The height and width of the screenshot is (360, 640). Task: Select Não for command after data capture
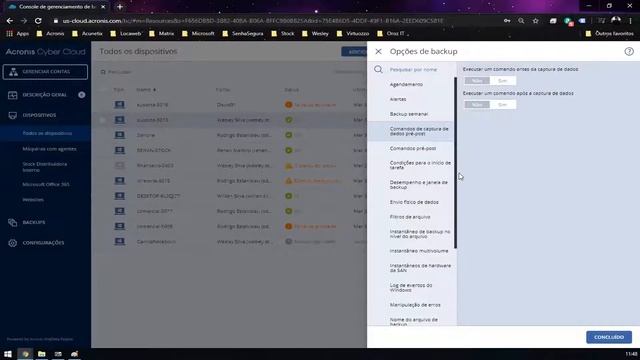click(477, 105)
